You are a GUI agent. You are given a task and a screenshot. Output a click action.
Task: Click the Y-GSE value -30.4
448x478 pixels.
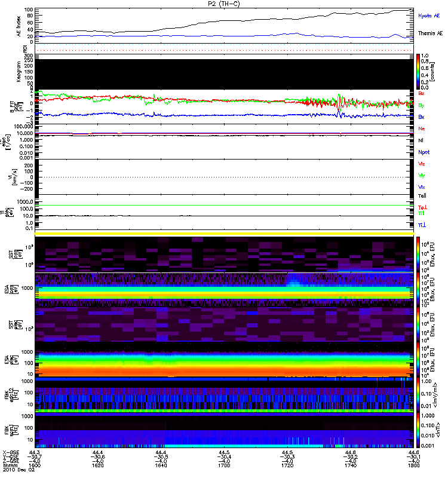[x=224, y=456]
